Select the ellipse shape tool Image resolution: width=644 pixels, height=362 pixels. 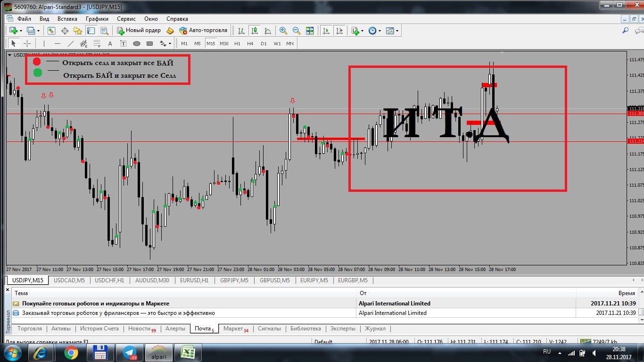[137, 43]
